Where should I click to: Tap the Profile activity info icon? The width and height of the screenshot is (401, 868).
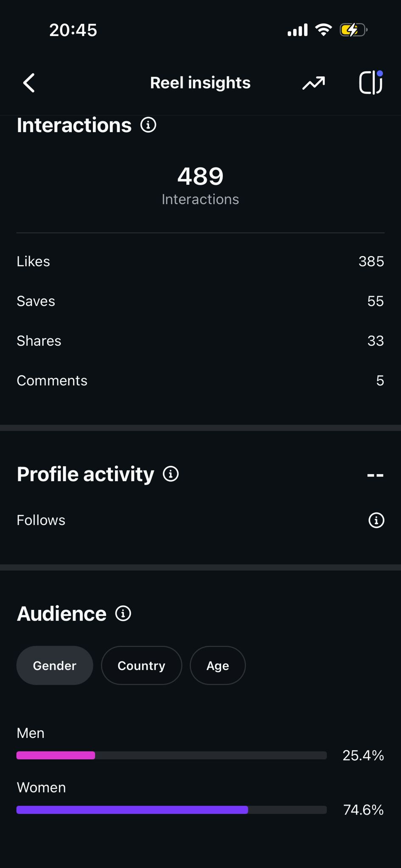click(171, 474)
